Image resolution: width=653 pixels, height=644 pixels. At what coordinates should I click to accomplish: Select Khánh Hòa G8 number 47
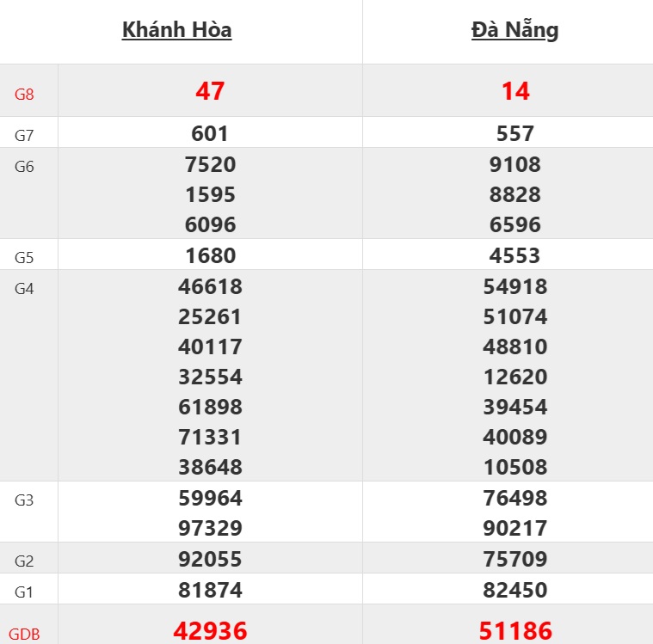(x=210, y=91)
